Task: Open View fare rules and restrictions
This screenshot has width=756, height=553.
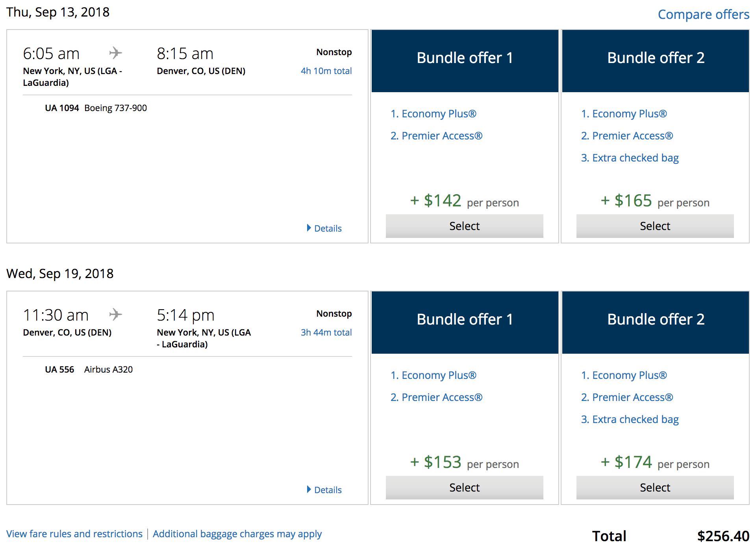Action: pyautogui.click(x=74, y=534)
